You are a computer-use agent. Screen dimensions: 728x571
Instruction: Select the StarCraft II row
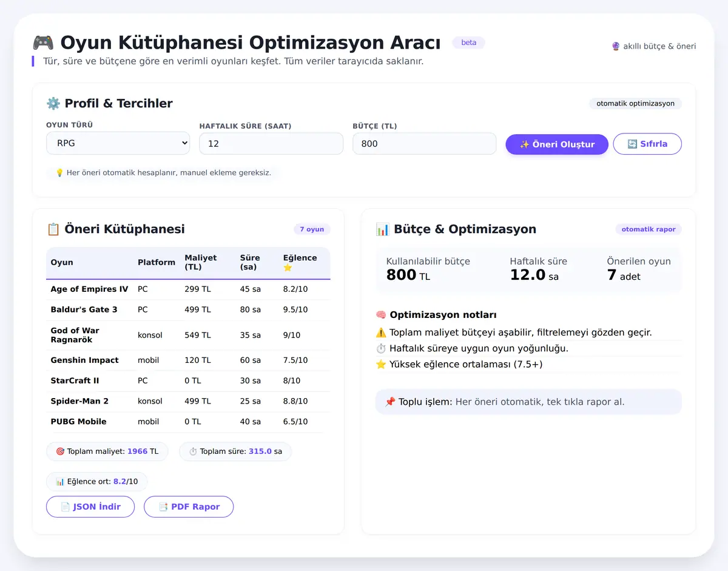coord(188,381)
